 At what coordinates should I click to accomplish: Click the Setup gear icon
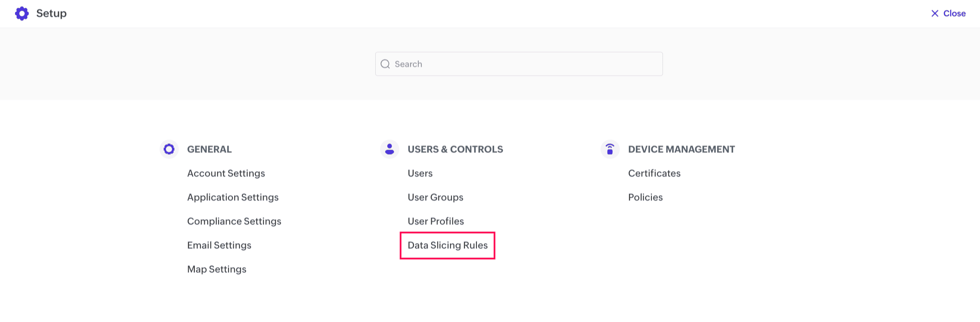pos(22,13)
